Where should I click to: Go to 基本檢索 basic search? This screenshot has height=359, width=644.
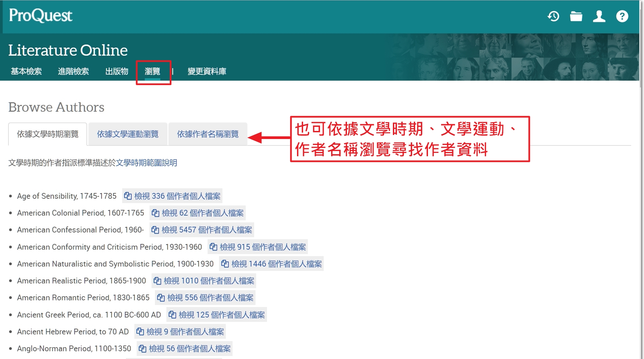[26, 71]
